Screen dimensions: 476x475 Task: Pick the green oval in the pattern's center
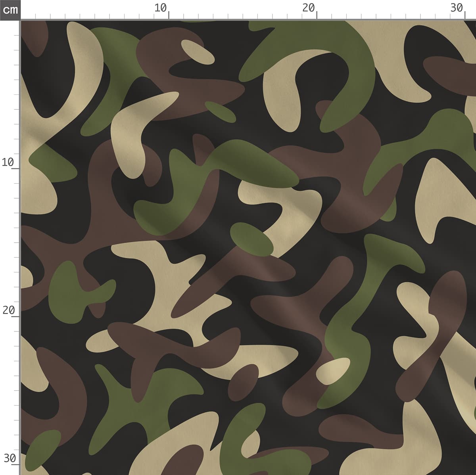click(x=251, y=238)
